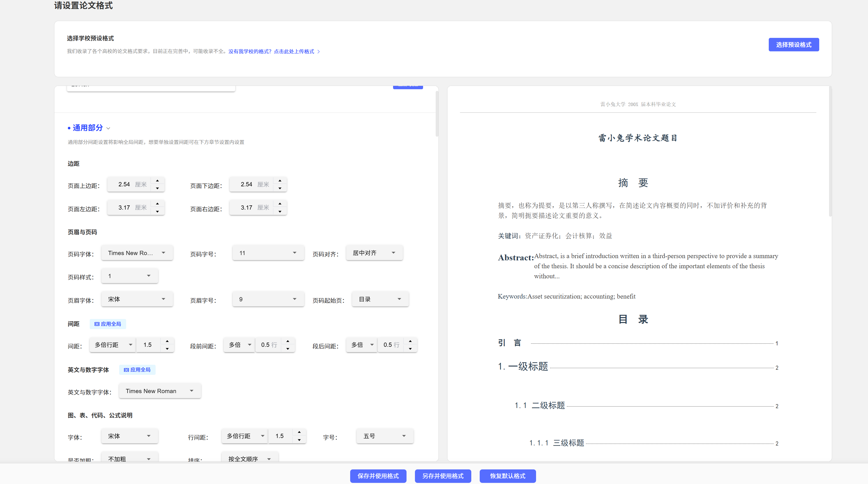The height and width of the screenshot is (484, 868).
Task: Click the page top margin input field
Action: [124, 185]
